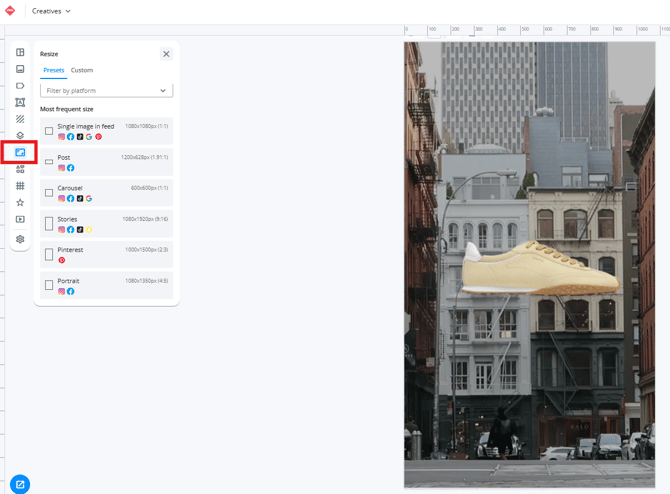
Task: Open the Creatives dropdown menu
Action: (51, 11)
